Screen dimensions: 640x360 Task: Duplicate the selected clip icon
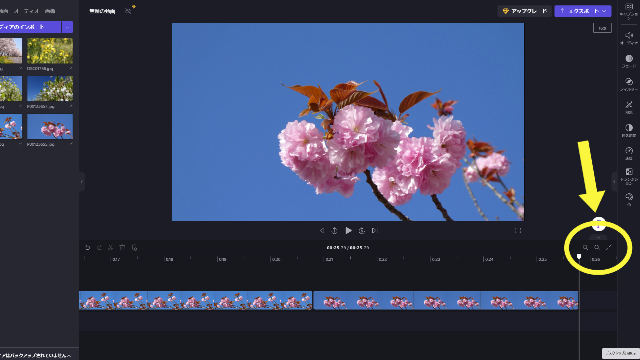click(x=134, y=247)
